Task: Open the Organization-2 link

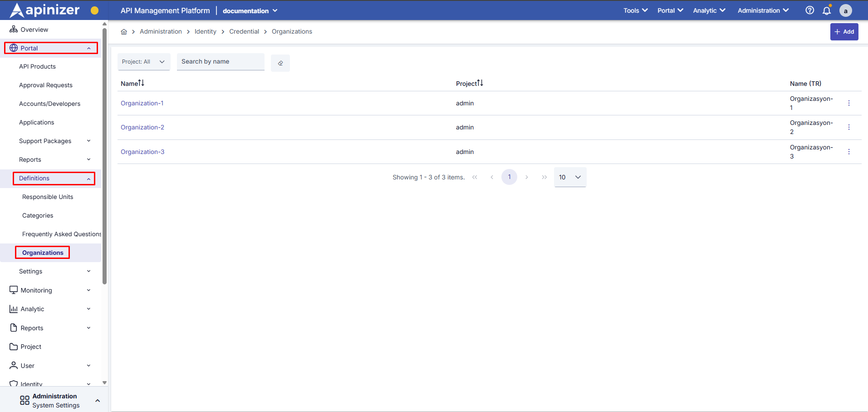Action: click(x=142, y=128)
